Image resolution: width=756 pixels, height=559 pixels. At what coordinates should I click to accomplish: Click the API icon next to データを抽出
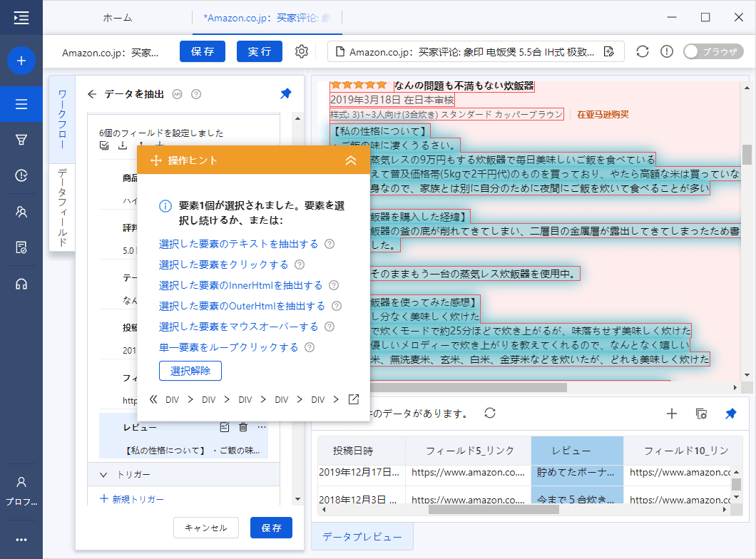coord(178,94)
